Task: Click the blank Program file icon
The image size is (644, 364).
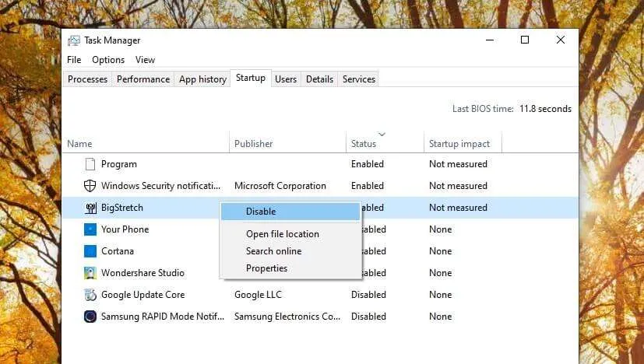Action: click(x=90, y=164)
